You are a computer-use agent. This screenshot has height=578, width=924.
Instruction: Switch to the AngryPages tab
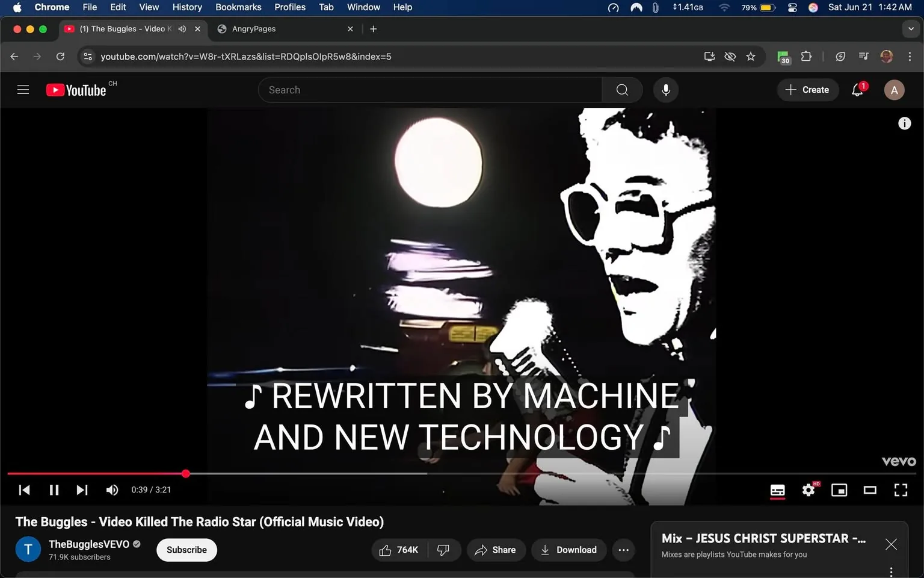coord(253,28)
